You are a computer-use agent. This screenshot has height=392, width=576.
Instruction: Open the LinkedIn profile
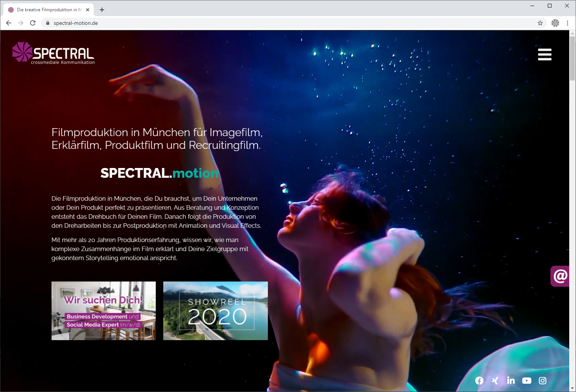[x=511, y=381]
